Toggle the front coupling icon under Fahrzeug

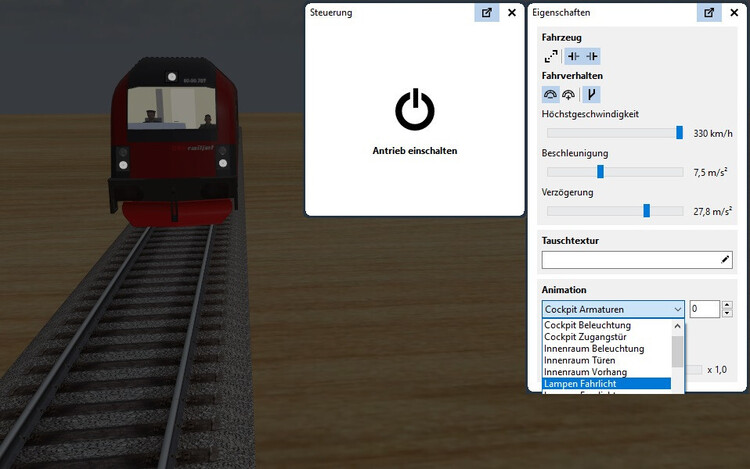[574, 56]
